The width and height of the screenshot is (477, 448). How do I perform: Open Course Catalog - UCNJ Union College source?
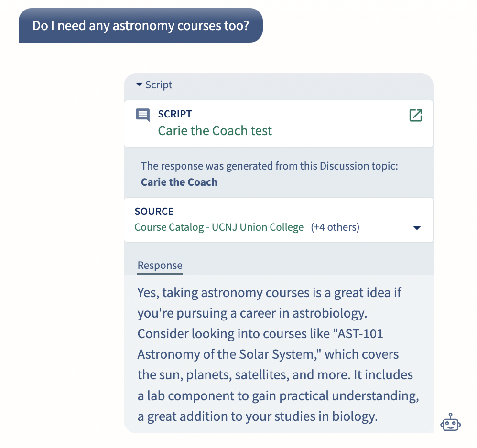[219, 227]
